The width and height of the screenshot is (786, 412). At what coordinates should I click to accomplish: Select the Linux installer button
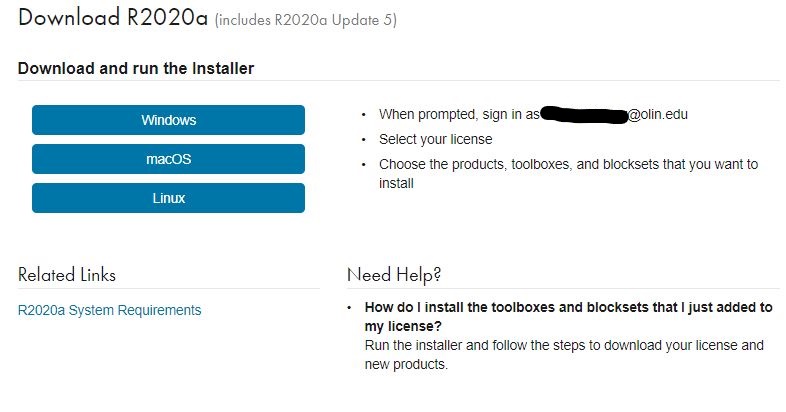[x=168, y=198]
